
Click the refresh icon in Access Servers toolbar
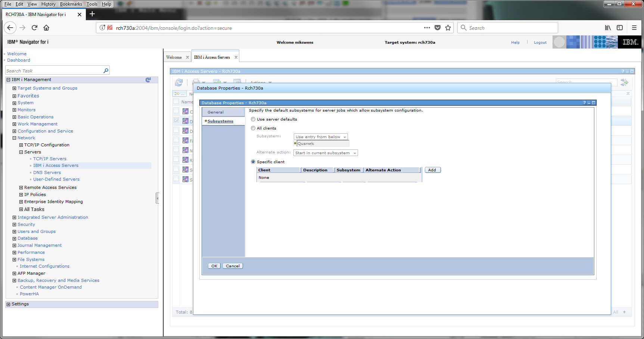[179, 83]
